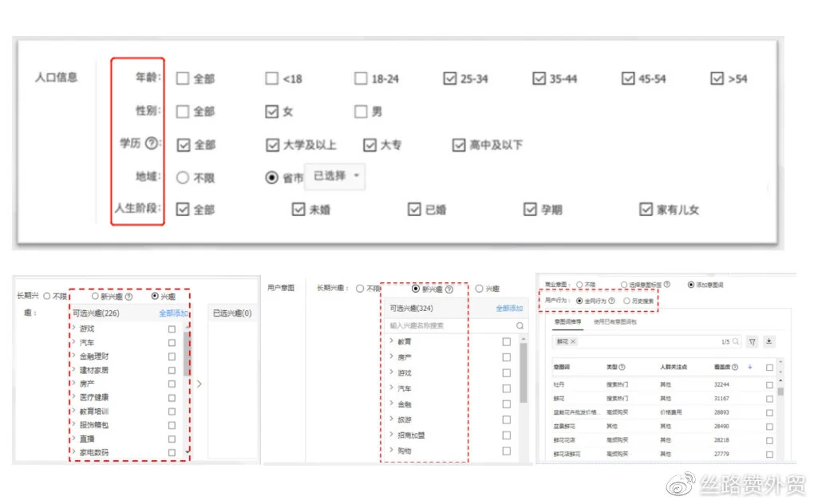
Task: Click the filter funnel icon in intent word panel
Action: [753, 342]
